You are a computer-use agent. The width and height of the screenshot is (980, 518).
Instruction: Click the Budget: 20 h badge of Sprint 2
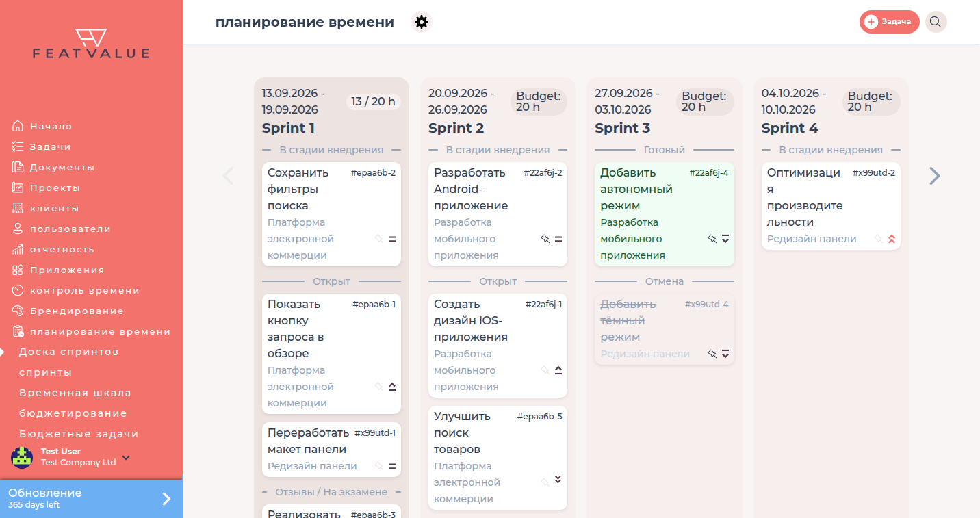[x=539, y=101]
